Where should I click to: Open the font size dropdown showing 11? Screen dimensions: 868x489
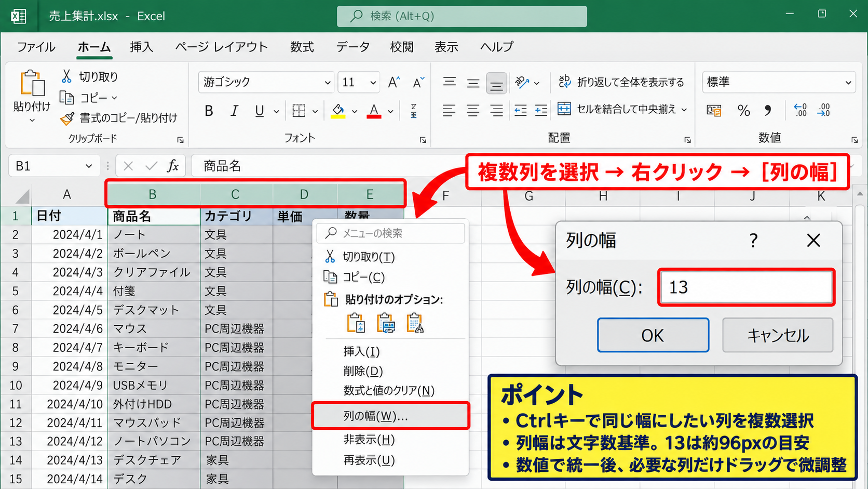[373, 83]
